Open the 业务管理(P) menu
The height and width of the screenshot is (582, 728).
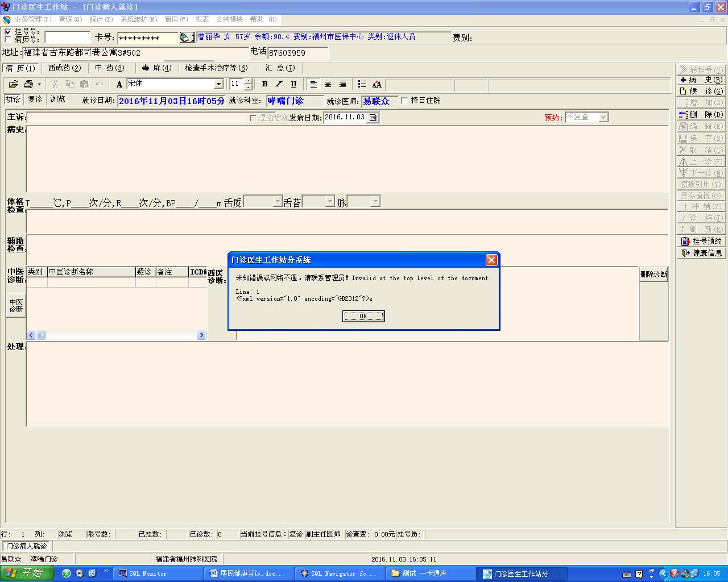(x=32, y=19)
